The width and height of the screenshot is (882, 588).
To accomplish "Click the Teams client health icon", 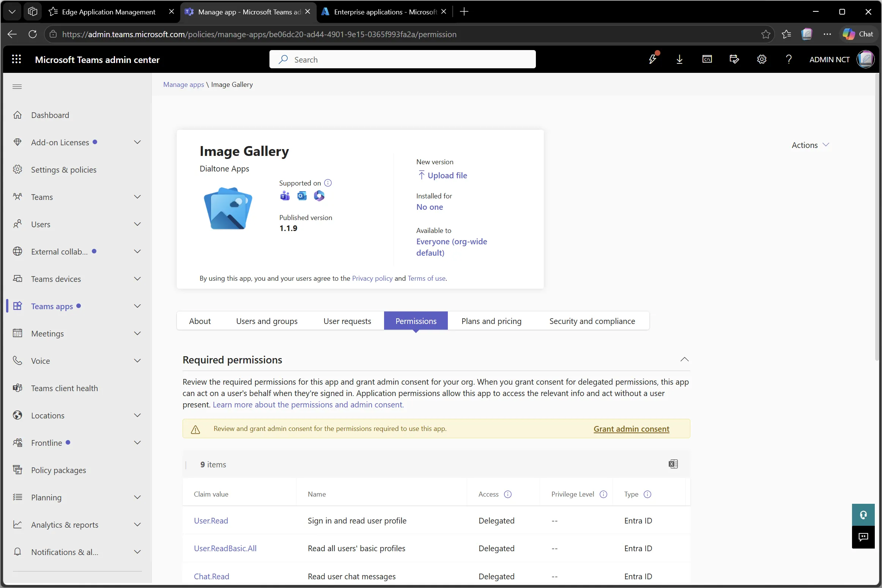I will click(x=17, y=388).
